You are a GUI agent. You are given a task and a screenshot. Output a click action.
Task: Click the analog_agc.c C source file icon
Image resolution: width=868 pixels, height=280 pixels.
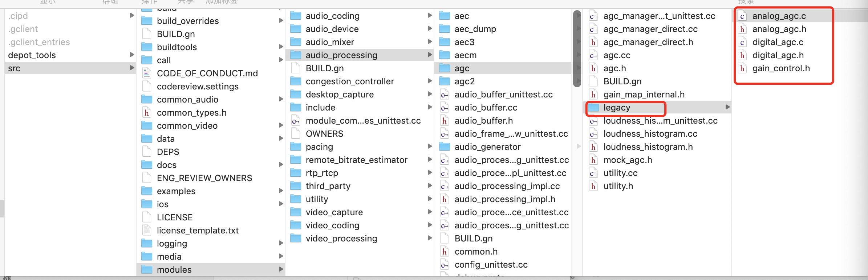pos(742,16)
